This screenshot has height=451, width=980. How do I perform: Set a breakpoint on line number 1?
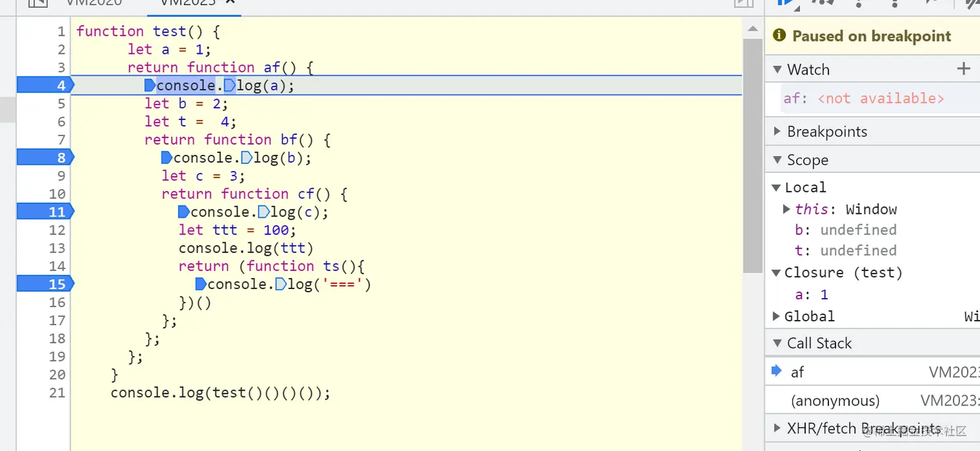pos(61,31)
